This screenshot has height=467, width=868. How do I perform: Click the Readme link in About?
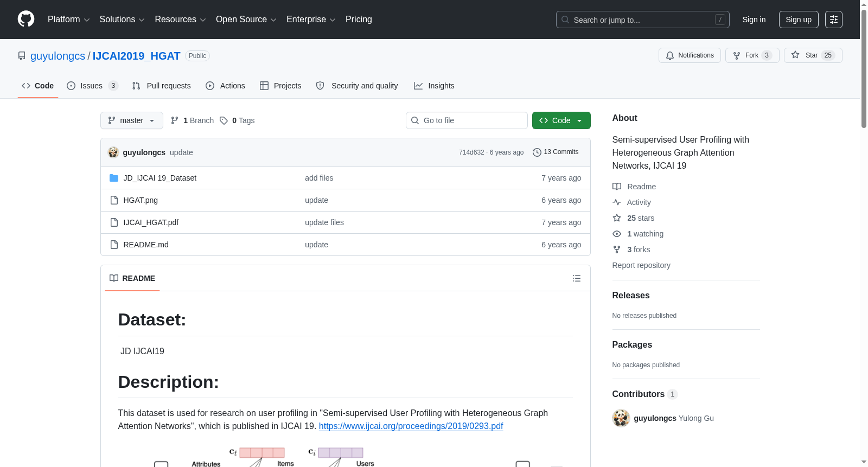(634, 187)
